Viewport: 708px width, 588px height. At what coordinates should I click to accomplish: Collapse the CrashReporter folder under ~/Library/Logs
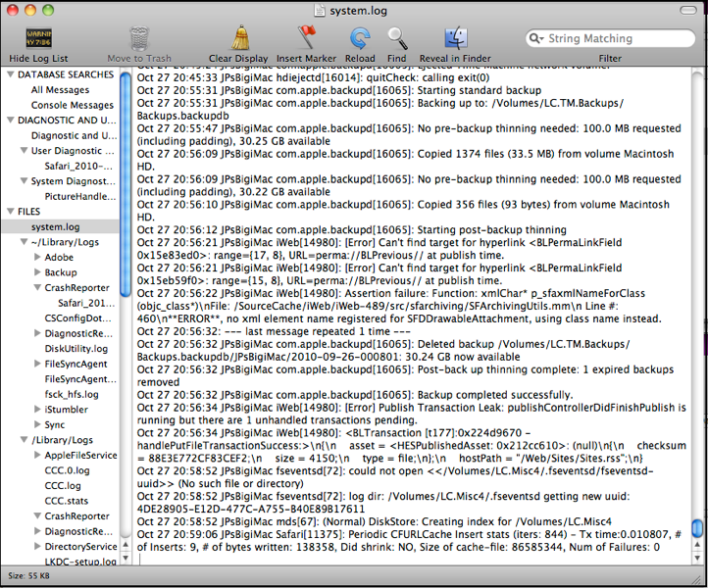pos(37,287)
